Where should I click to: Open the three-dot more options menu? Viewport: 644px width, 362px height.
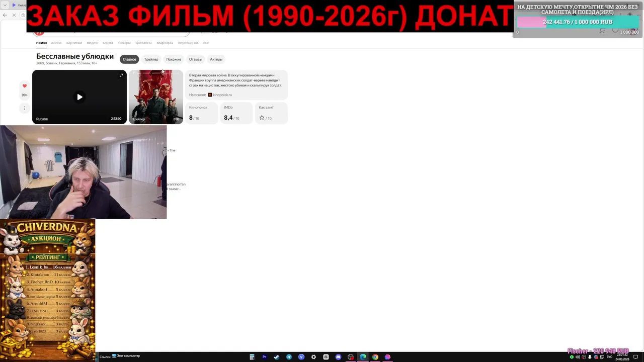click(24, 108)
